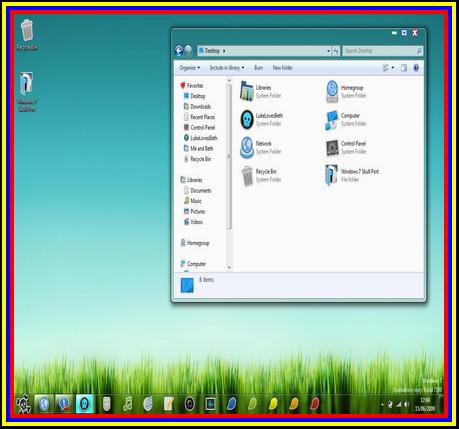
Task: Expand the address bar history dropdown
Action: [328, 51]
